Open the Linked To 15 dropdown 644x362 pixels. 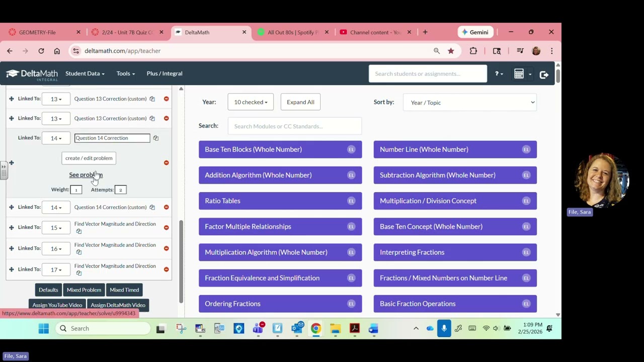pyautogui.click(x=56, y=228)
